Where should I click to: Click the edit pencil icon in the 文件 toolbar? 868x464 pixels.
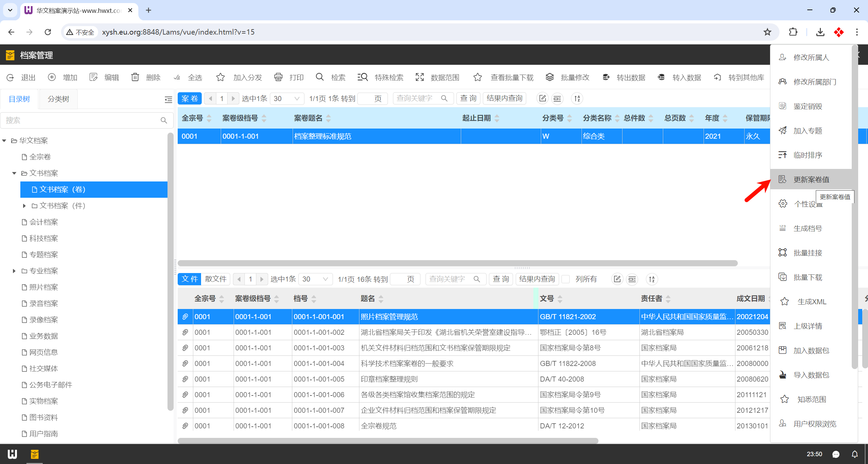point(617,279)
